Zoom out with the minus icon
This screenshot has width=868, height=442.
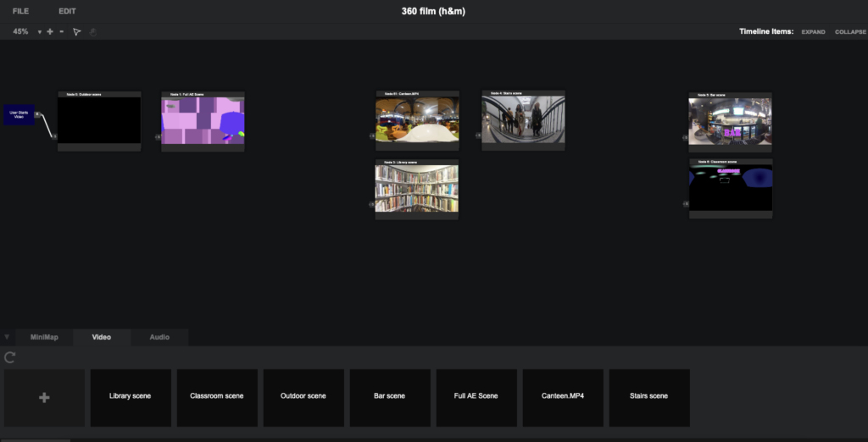tap(61, 31)
